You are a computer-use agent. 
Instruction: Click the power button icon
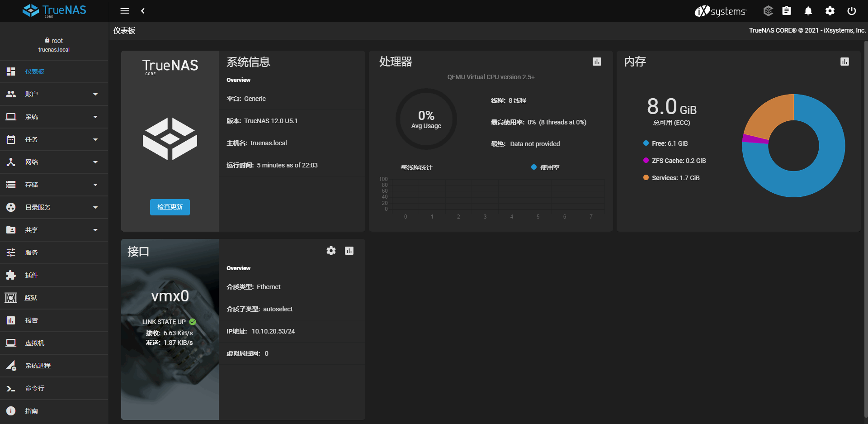pyautogui.click(x=852, y=11)
